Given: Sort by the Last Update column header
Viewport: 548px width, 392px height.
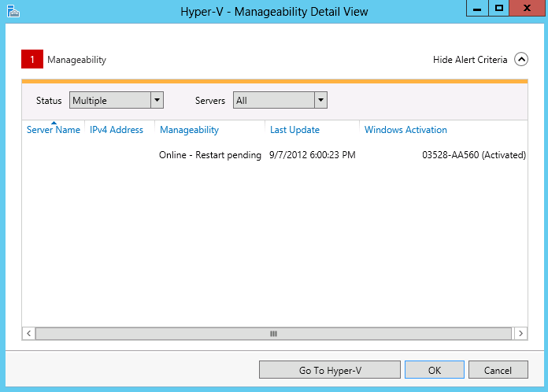Looking at the screenshot, I should tap(294, 130).
